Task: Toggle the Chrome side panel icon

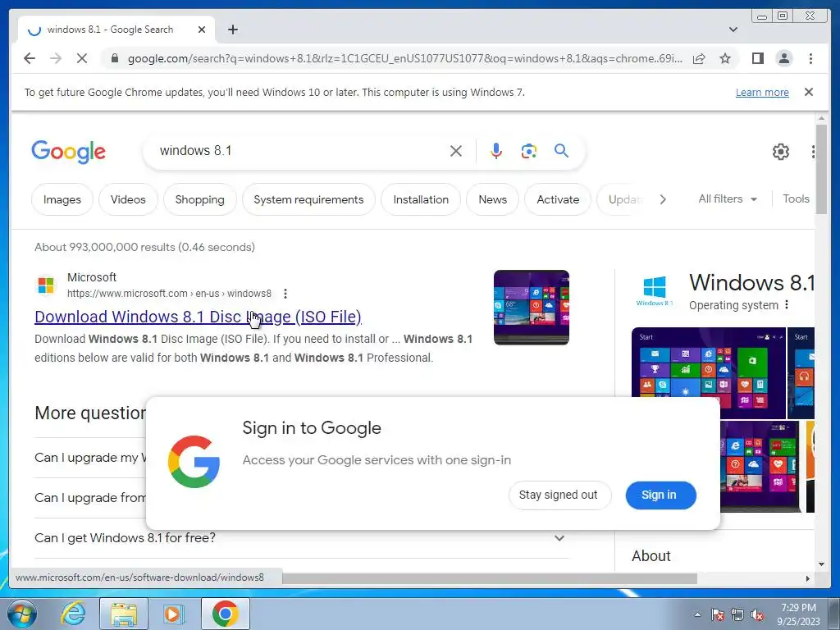Action: (757, 58)
